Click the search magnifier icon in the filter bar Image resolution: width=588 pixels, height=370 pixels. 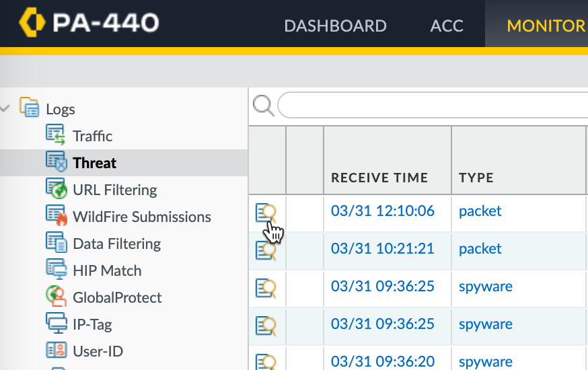tap(262, 106)
